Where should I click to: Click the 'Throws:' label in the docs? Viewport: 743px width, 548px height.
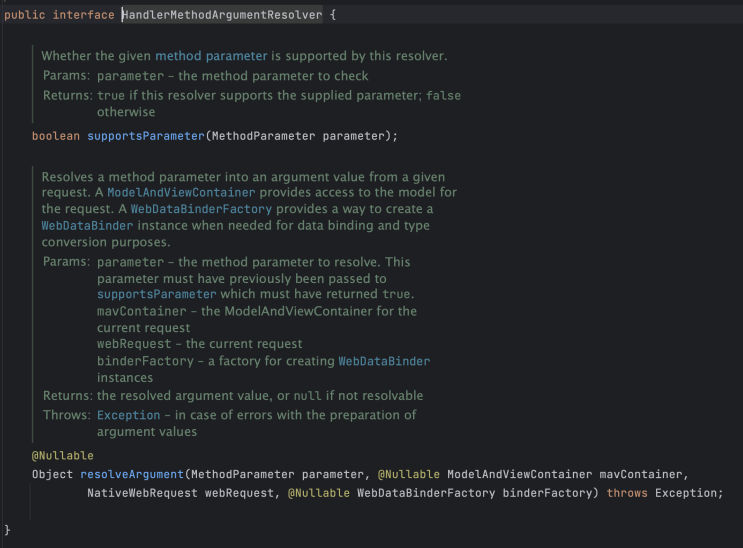click(66, 415)
